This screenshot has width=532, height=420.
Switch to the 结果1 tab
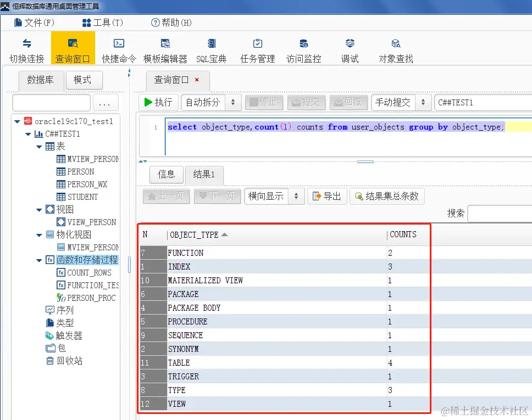tap(204, 175)
